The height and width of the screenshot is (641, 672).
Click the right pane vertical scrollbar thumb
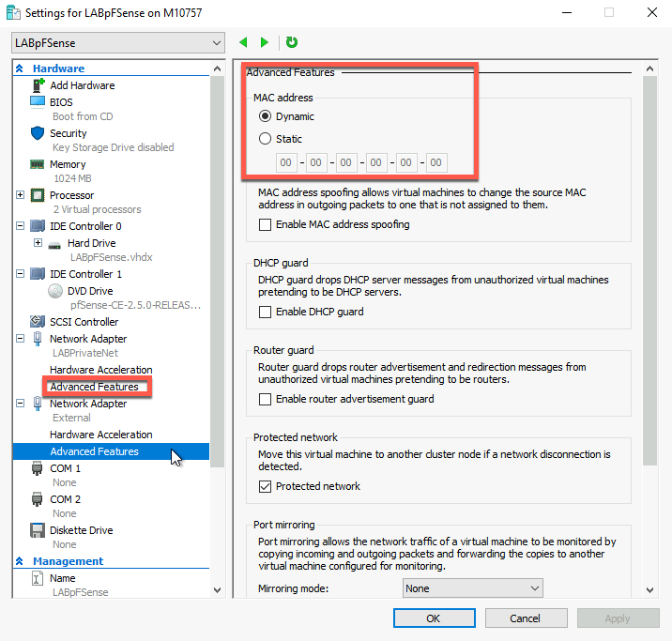coord(649,270)
